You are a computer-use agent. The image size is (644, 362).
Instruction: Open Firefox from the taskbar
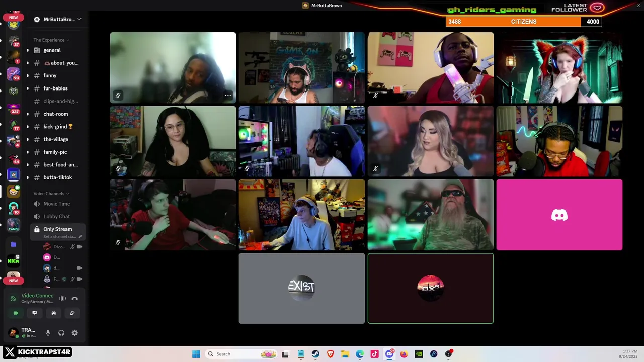click(404, 354)
